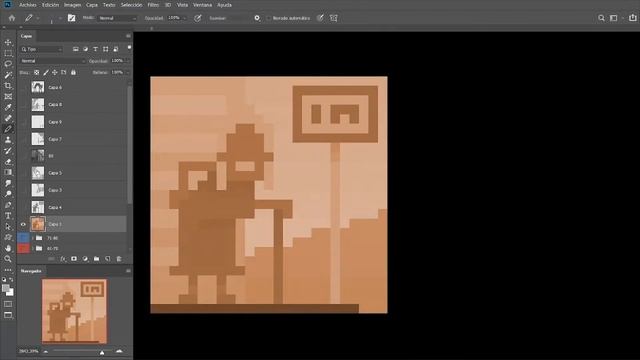Open the Archivo menu
Screen dimensions: 640x360
click(28, 5)
